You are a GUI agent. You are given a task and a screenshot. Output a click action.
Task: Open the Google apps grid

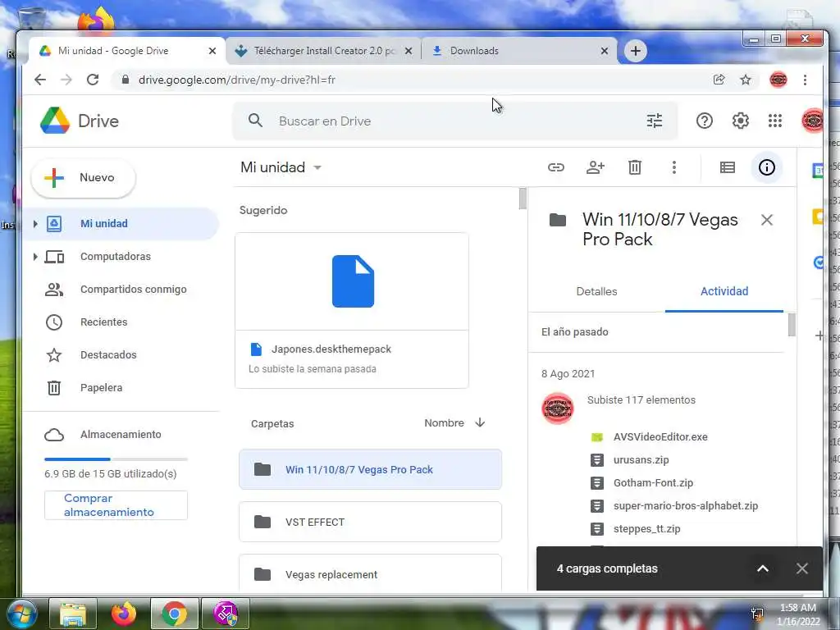coord(774,121)
